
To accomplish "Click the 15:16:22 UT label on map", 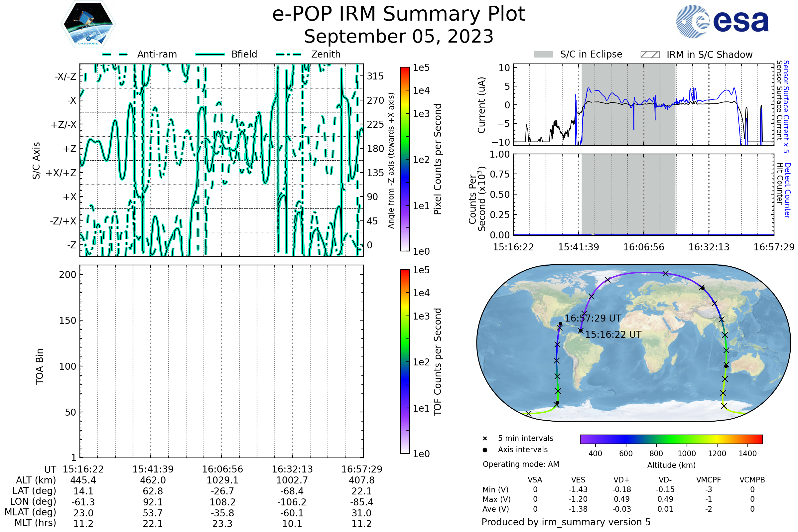I will [x=613, y=334].
